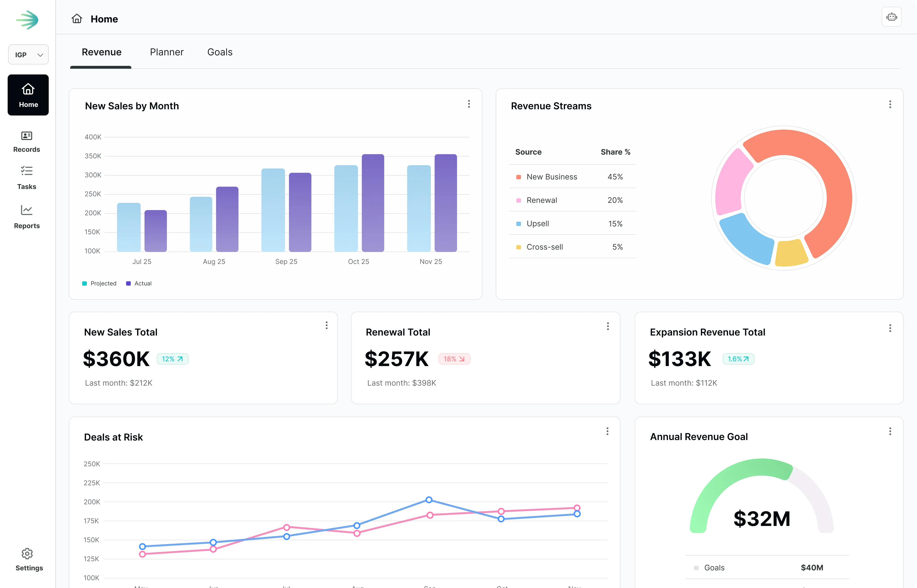Click the 18% decline badge on Renewal Total
The image size is (917, 588).
[454, 358]
